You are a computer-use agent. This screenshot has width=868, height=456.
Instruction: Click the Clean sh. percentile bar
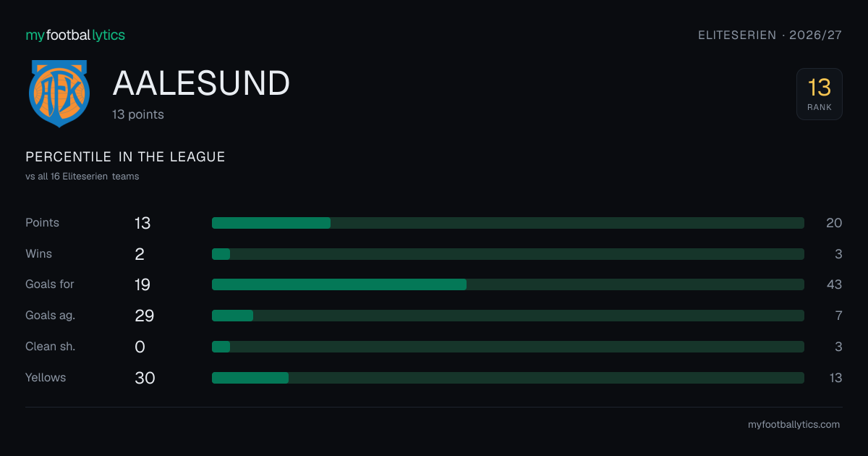[x=508, y=347]
